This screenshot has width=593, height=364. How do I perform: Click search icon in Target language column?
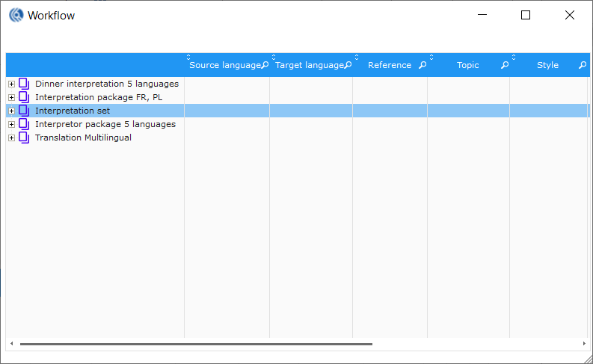[x=348, y=65]
